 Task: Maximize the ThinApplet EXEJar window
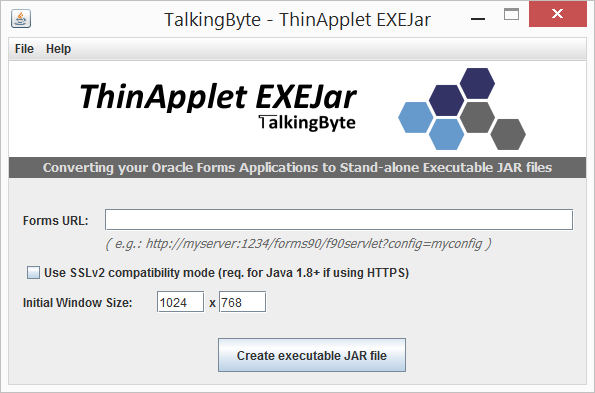(511, 14)
